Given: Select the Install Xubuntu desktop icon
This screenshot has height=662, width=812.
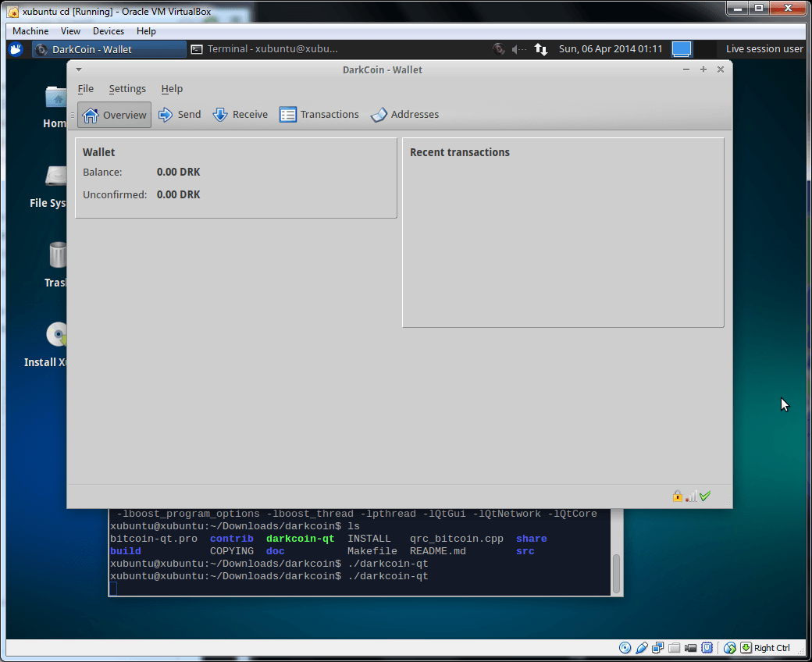Looking at the screenshot, I should [x=45, y=345].
